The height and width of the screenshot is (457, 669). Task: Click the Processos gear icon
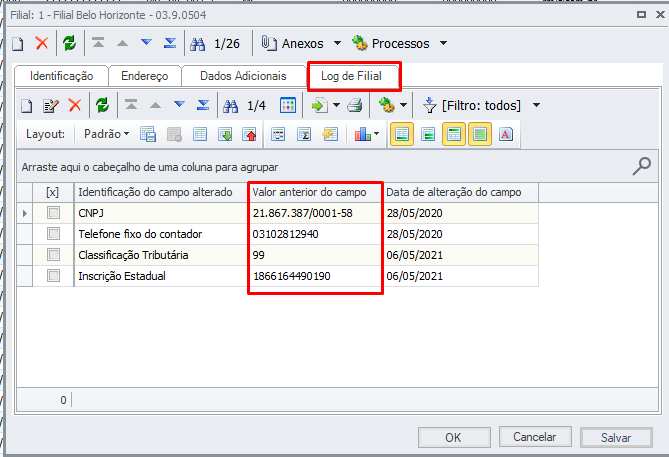pos(360,43)
